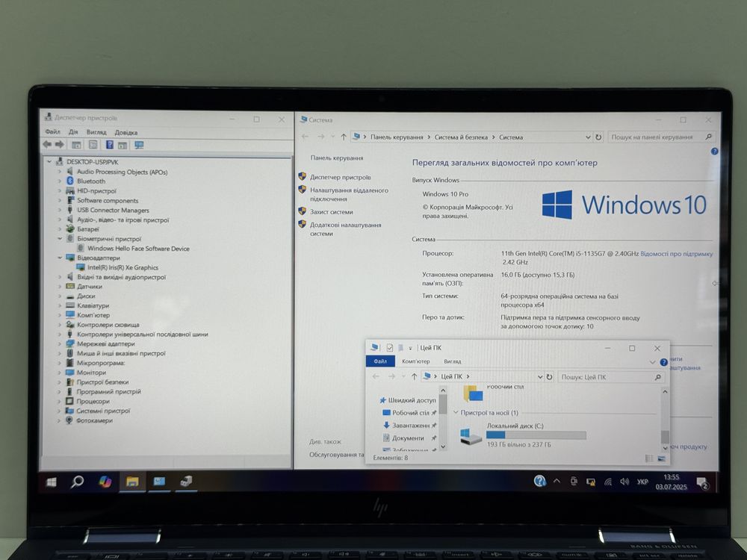Viewport: 747px width, 560px height.
Task: Click File Explorer icon on taskbar
Action: [132, 482]
